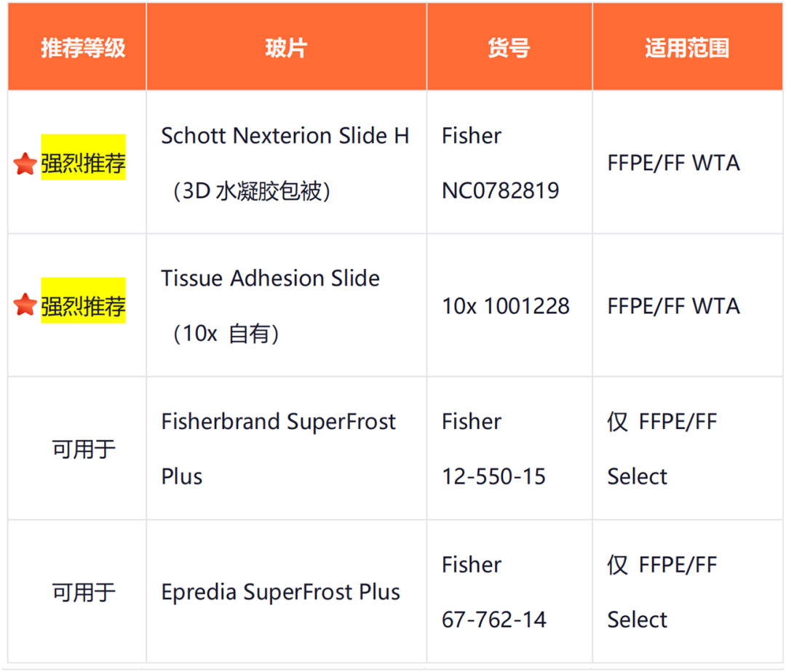The height and width of the screenshot is (672, 786).
Task: Click 仅 FFPE/FF Select in Fisherbrand row
Action: 662,449
